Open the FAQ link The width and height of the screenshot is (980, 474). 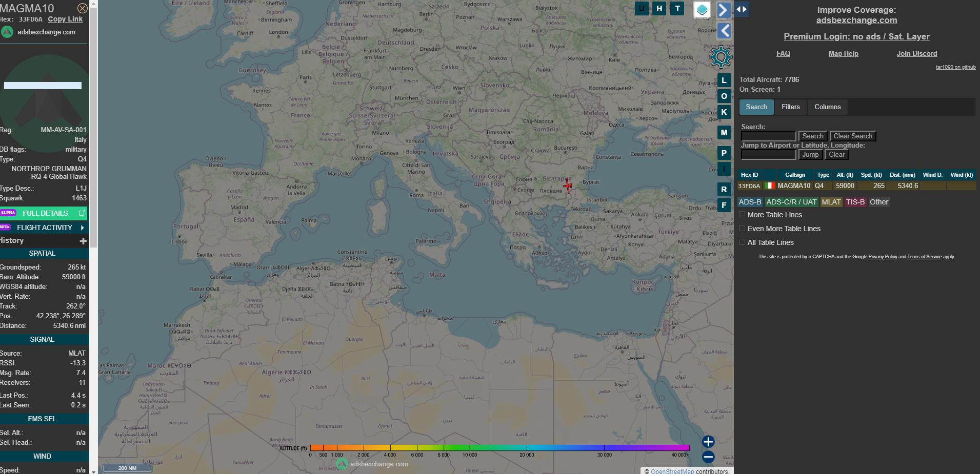tap(783, 53)
